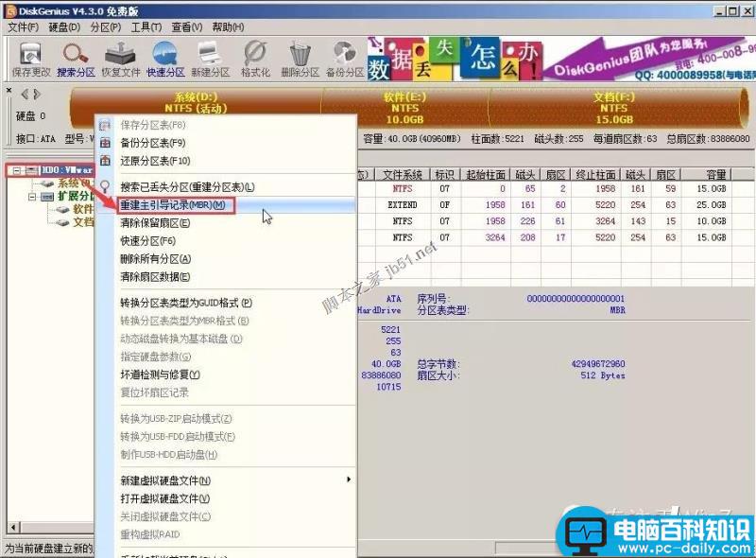Click the 终止柱面 column header

(596, 175)
